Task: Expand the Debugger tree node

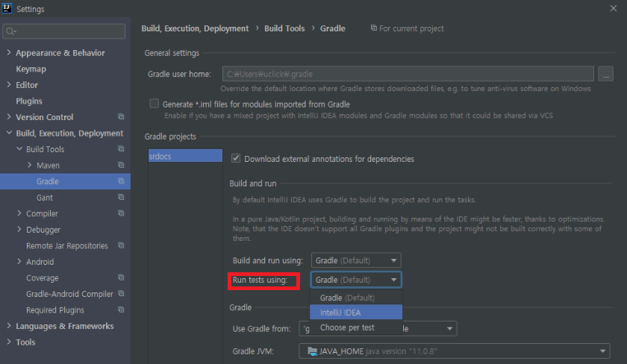Action: coord(19,229)
